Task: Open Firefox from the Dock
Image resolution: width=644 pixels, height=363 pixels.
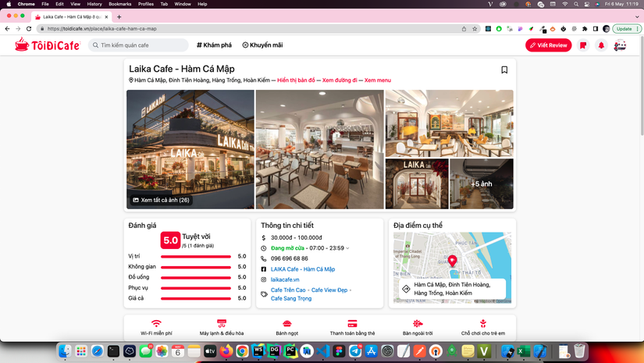Action: pyautogui.click(x=226, y=351)
